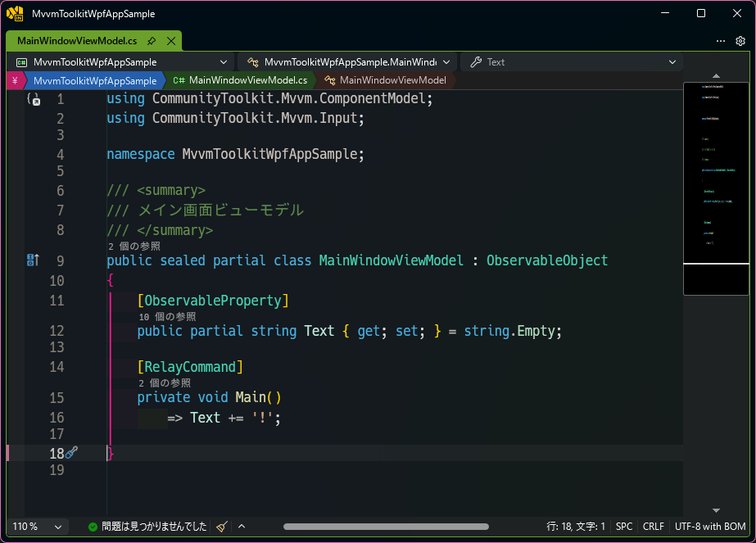Close the MainWindowViewModel.cs tab
The width and height of the screenshot is (756, 543).
[171, 41]
